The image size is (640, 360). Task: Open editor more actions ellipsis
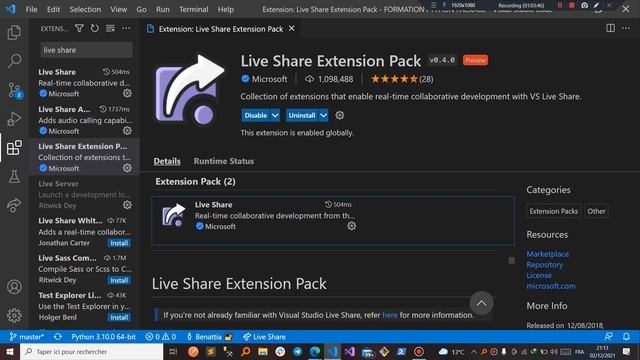tap(626, 28)
